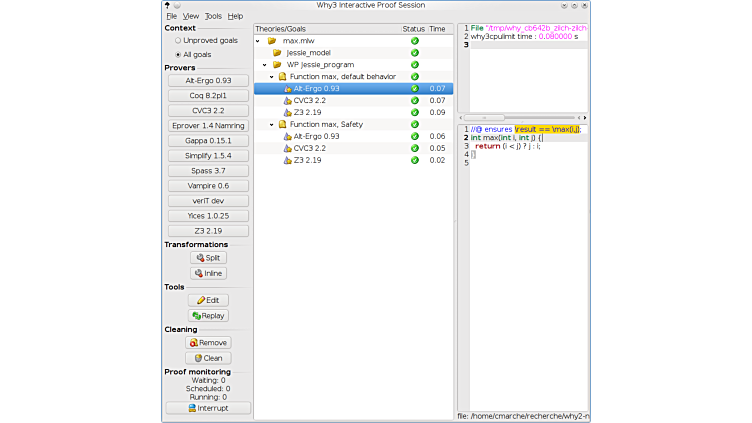Click prover icon beside selected Alt-Ergo 0.93
Viewport: 752px width, 423px height.
point(287,89)
